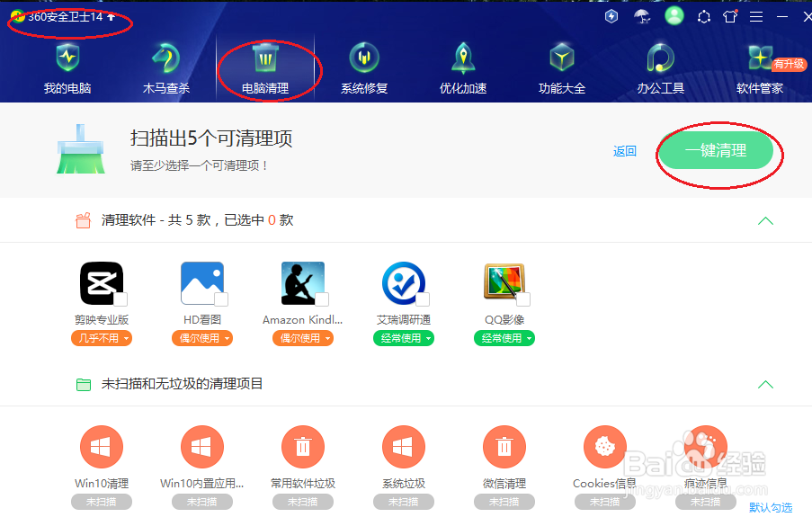The image size is (812, 517).
Task: Click the 返回 link
Action: click(625, 151)
